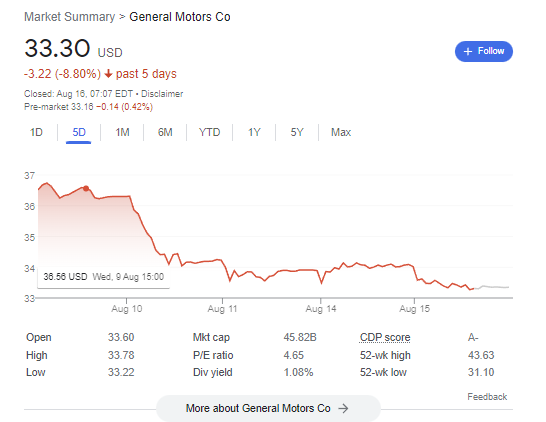Click the Pre-market 33.16 text
Viewport: 546px width, 422px height.
[59, 107]
